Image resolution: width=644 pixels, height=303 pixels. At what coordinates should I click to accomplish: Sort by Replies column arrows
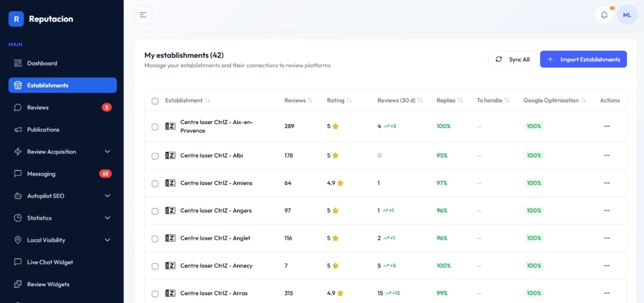(460, 100)
